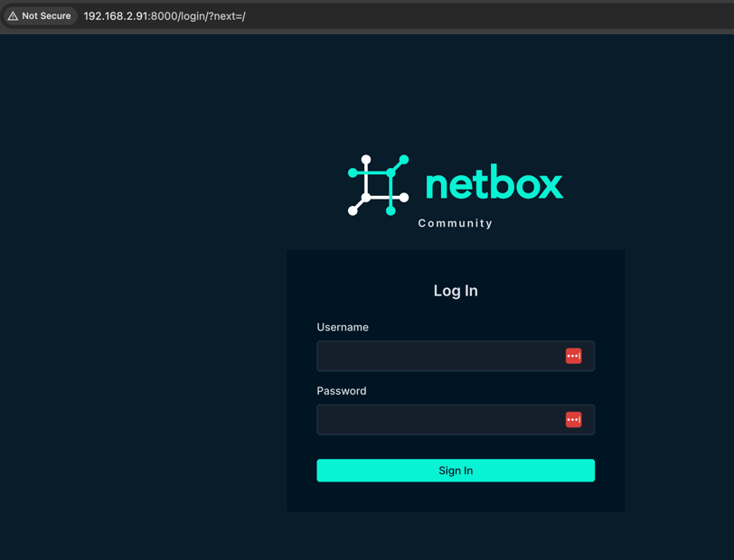Screen dimensions: 734x560
Task: Open password manager icon in Username field
Action: tap(573, 356)
